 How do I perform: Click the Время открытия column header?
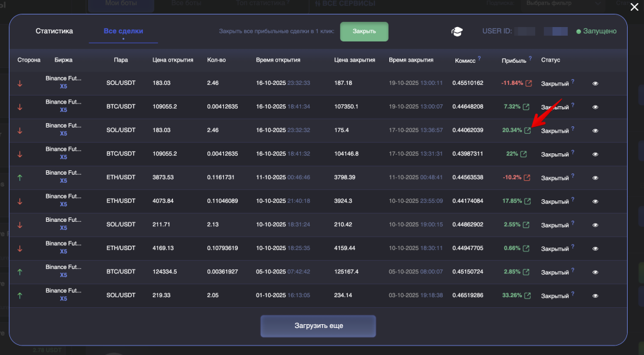[x=278, y=60]
